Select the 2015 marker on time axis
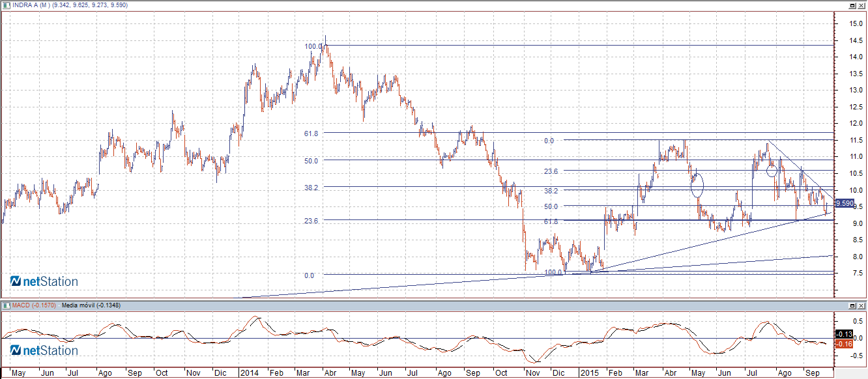Image resolution: width=868 pixels, height=379 pixels. tap(589, 373)
